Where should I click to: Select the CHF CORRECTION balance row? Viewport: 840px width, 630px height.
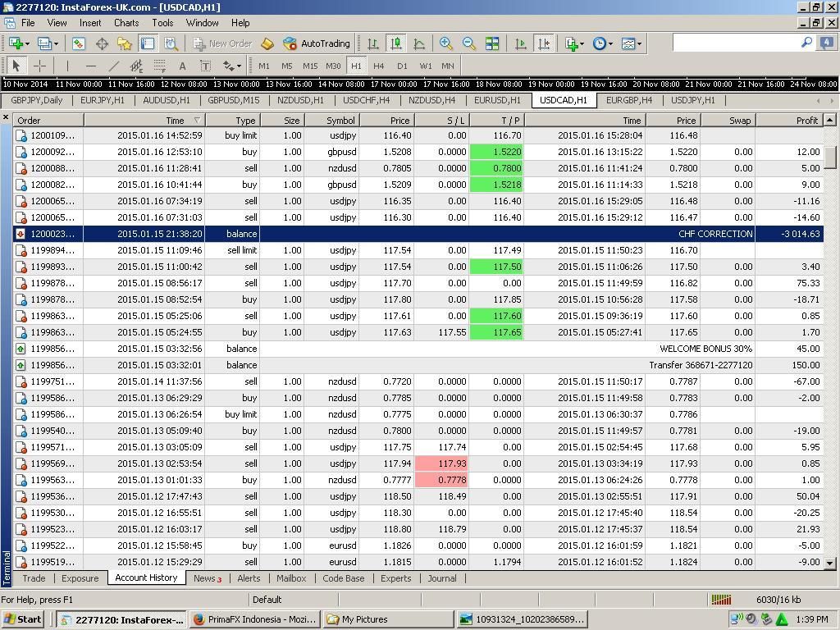point(418,234)
